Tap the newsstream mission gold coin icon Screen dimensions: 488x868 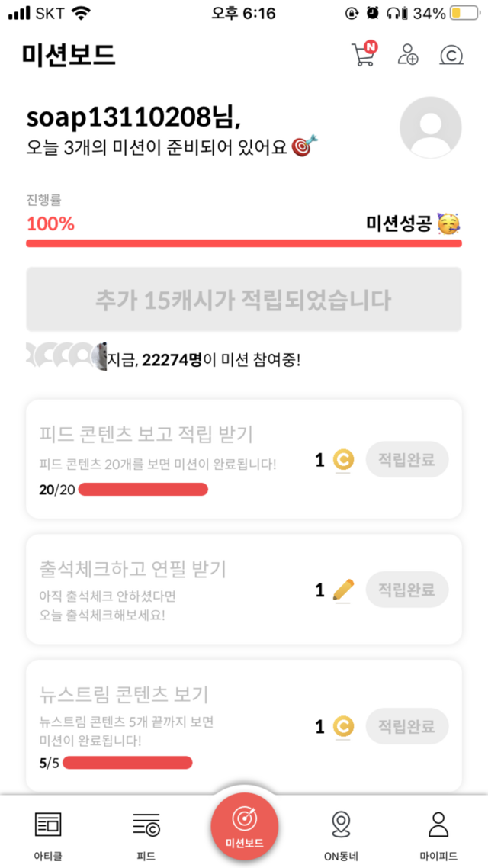tap(343, 727)
